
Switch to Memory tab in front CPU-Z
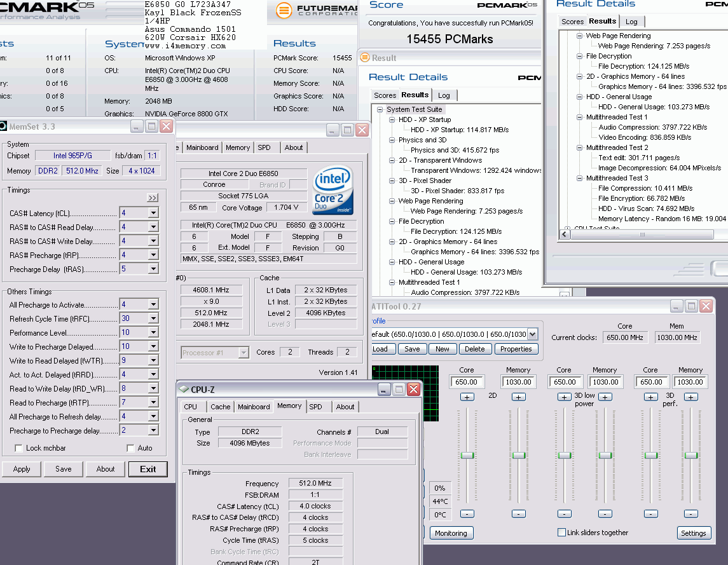point(289,405)
